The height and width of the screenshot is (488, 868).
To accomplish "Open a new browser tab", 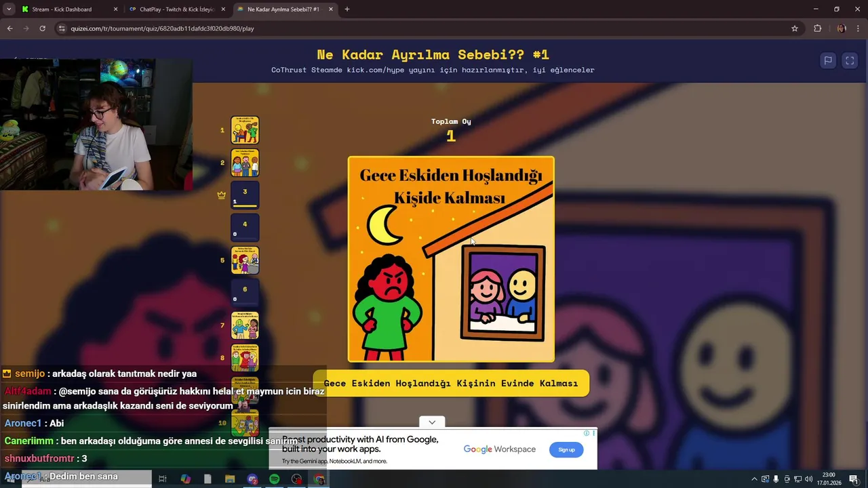I will 347,9.
